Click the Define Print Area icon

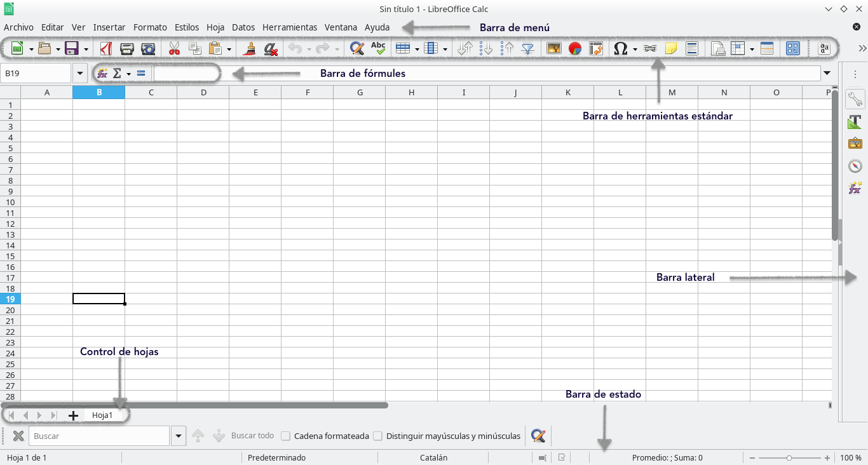tap(717, 48)
